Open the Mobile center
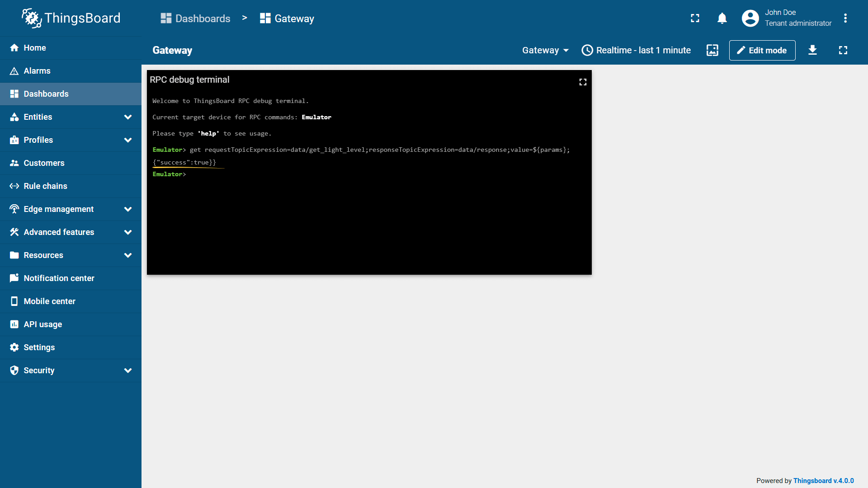 point(71,301)
